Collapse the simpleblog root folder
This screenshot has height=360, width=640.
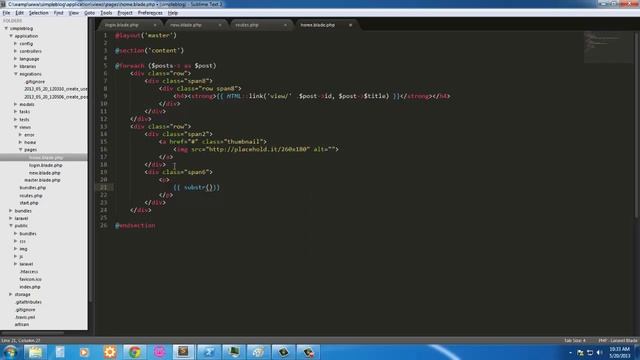tap(6, 29)
